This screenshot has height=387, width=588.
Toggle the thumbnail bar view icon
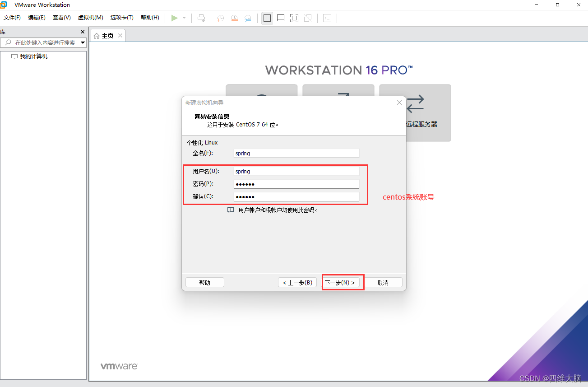[x=281, y=18]
